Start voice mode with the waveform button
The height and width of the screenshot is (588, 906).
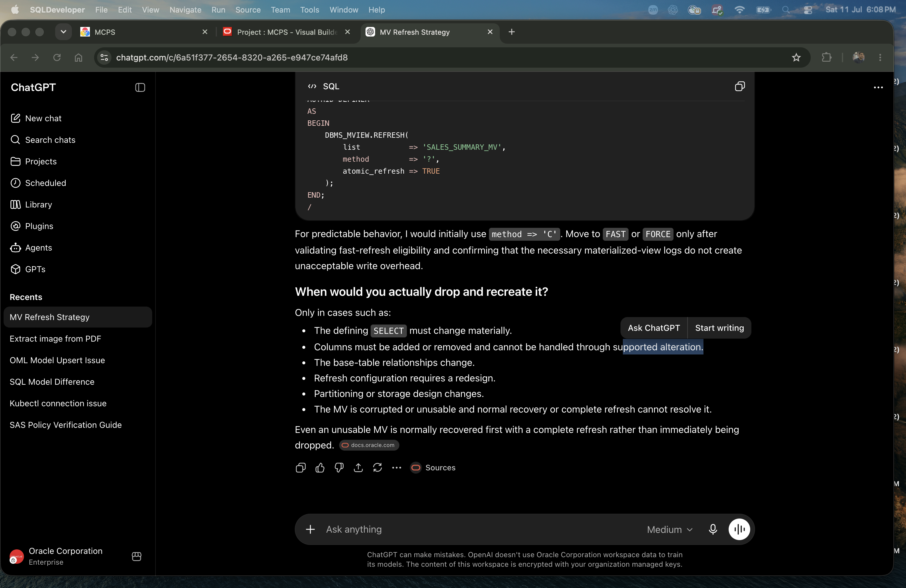tap(739, 529)
